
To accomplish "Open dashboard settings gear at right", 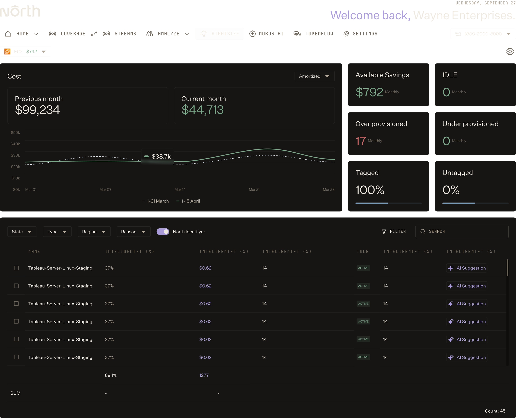I will pos(510,51).
